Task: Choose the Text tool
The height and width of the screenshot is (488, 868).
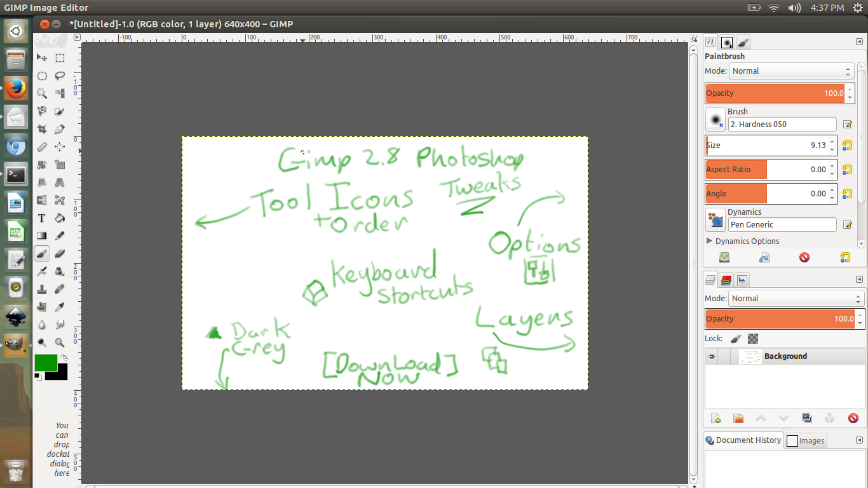Action: click(x=42, y=218)
